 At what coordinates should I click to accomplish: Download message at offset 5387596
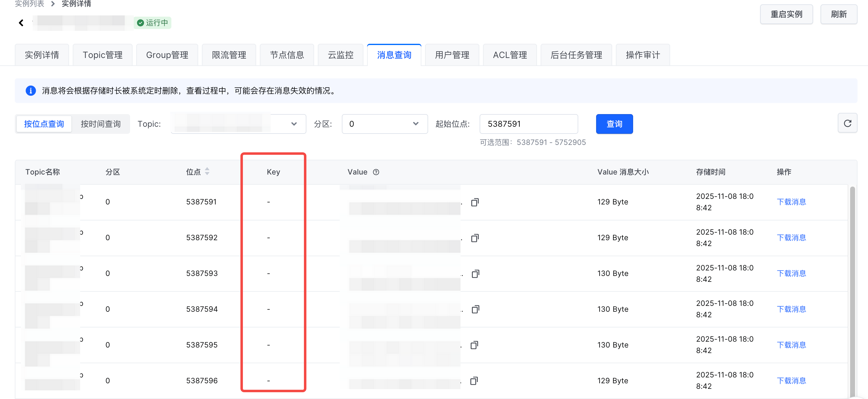791,380
